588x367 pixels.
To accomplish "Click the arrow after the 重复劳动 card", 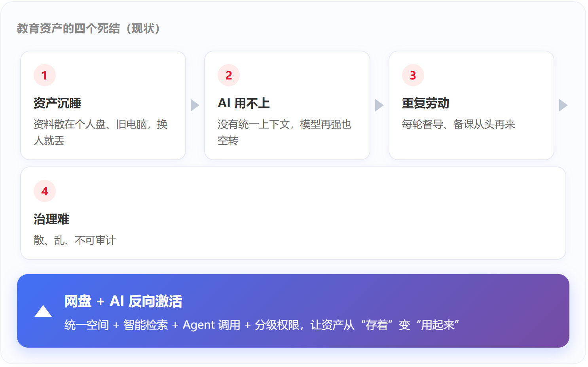I will click(563, 105).
